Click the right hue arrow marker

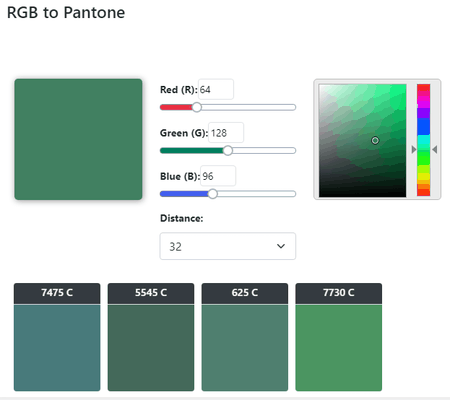click(x=434, y=149)
